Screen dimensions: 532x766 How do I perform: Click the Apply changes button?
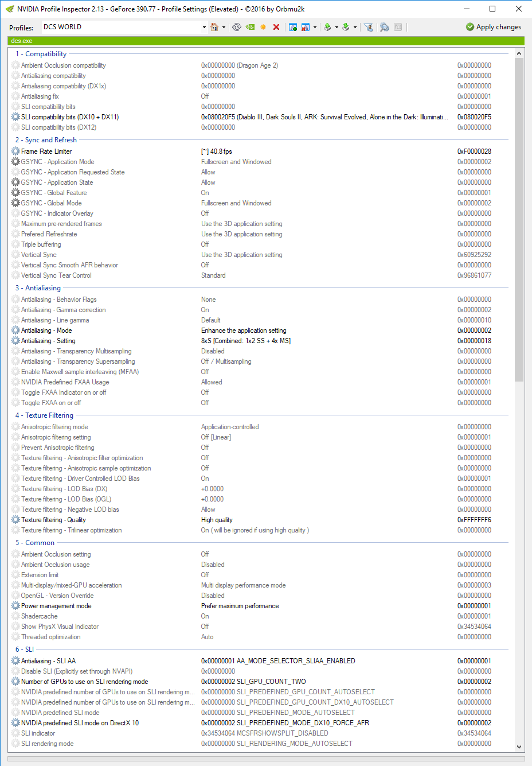(494, 27)
